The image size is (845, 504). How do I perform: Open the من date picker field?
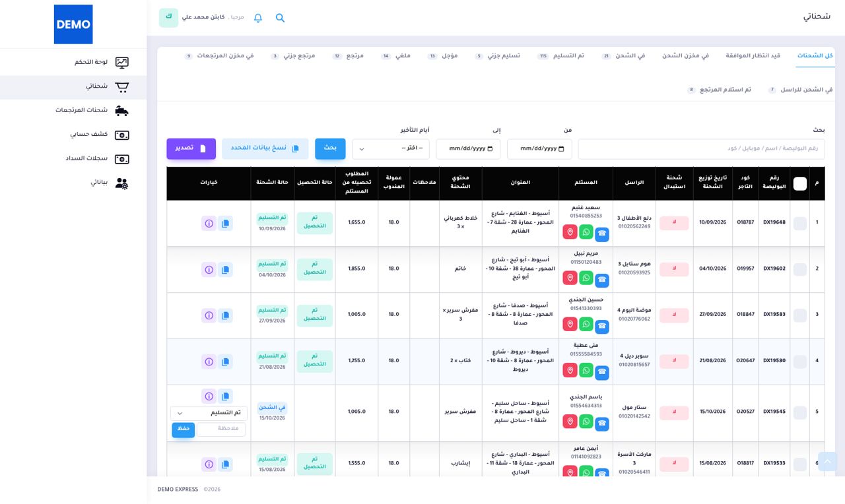pyautogui.click(x=539, y=149)
